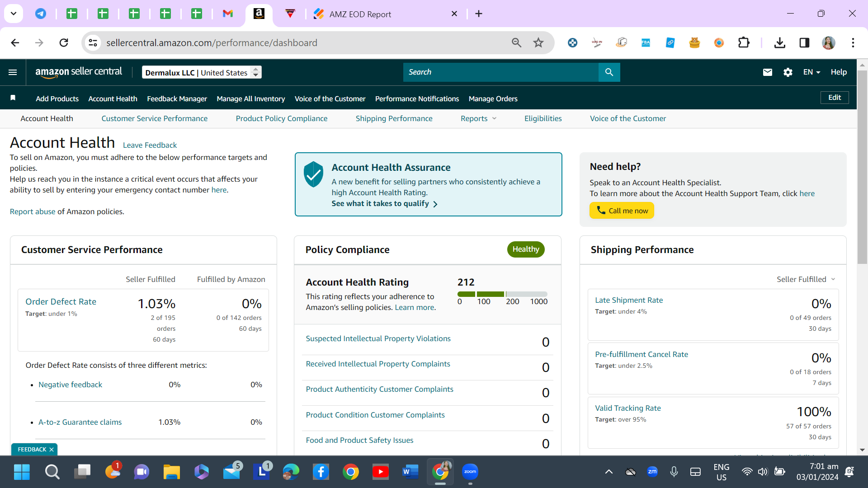Viewport: 868px width, 488px height.
Task: Open Feedback Manager from the favorites bar
Action: point(177,99)
